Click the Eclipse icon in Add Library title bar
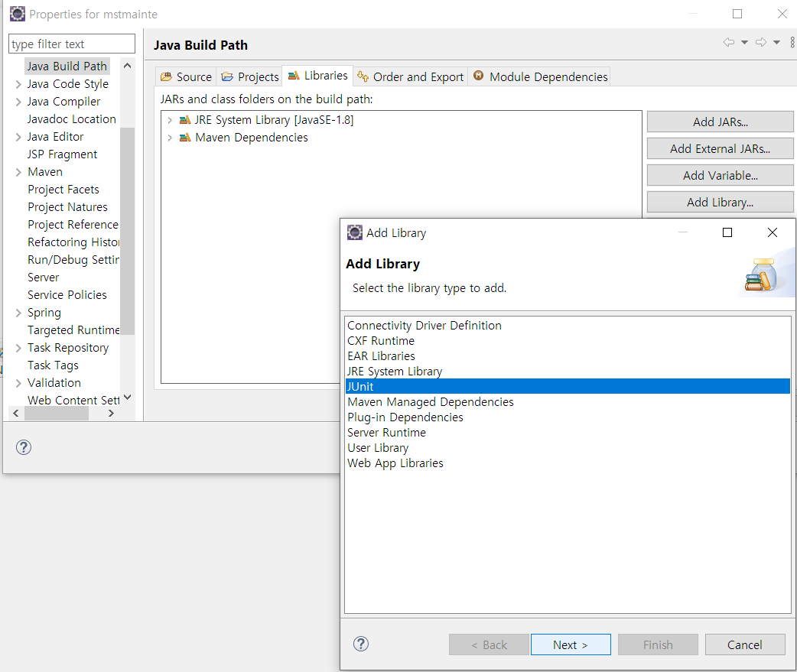Screen dimensions: 797x672 coord(355,232)
